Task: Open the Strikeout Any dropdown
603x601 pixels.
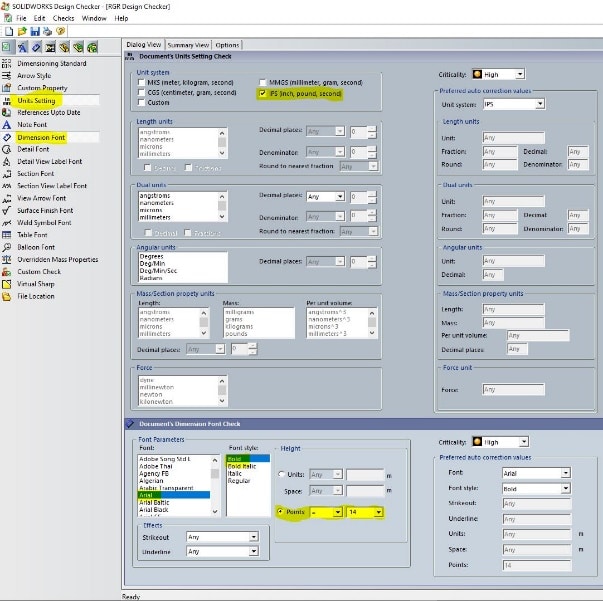Action: pos(253,537)
